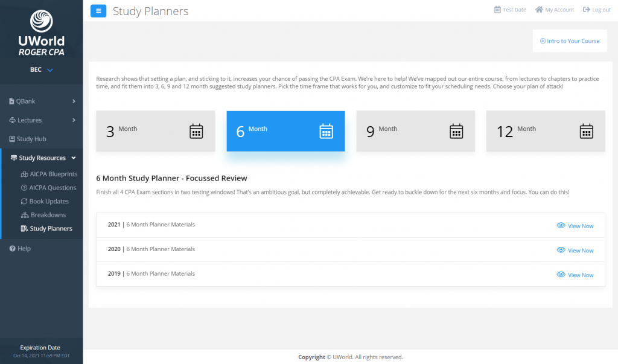The height and width of the screenshot is (364, 618).
Task: Click the hamburger menu toggle button
Action: pos(98,11)
